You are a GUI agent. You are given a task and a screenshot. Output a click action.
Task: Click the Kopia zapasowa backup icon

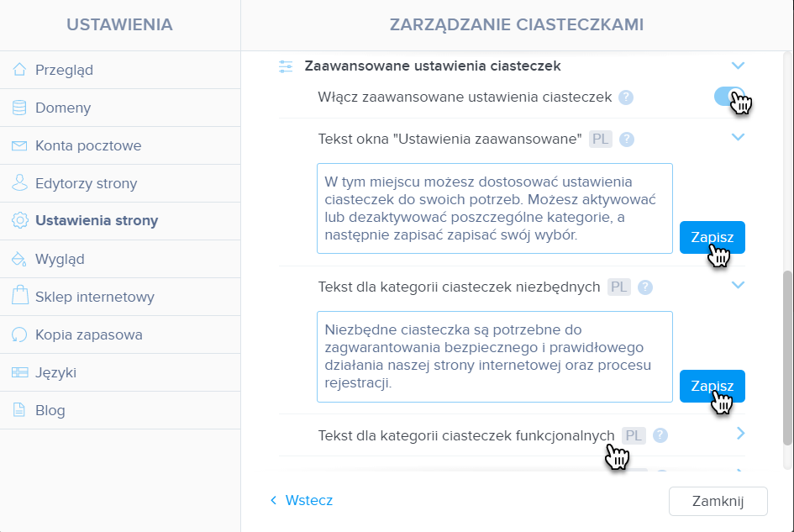pyautogui.click(x=19, y=334)
